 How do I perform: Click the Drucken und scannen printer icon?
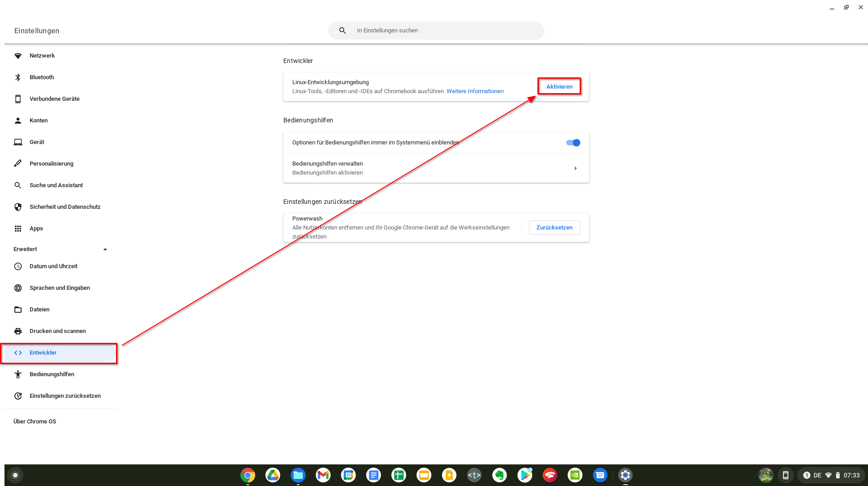point(18,331)
